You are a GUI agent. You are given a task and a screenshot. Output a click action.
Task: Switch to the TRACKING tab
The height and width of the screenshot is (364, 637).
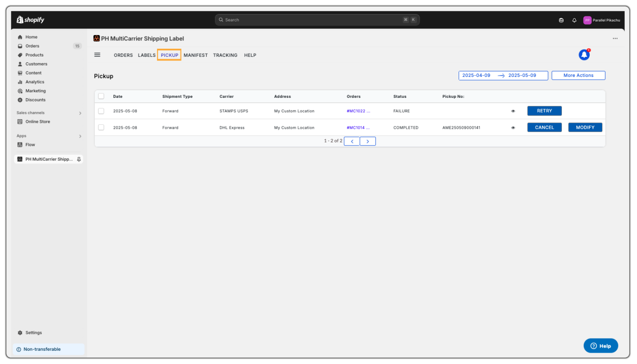point(225,55)
